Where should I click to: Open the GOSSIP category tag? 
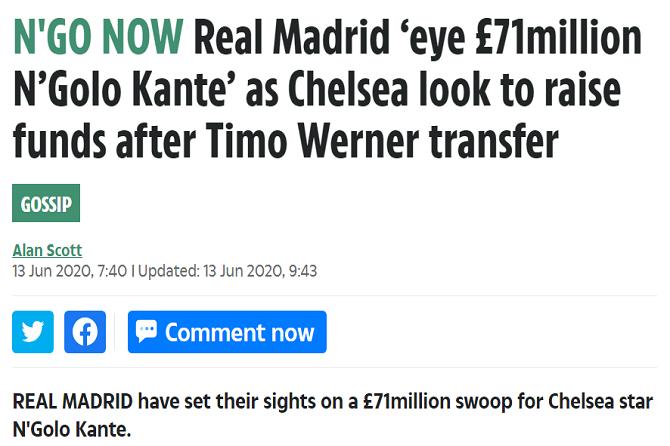tap(46, 203)
